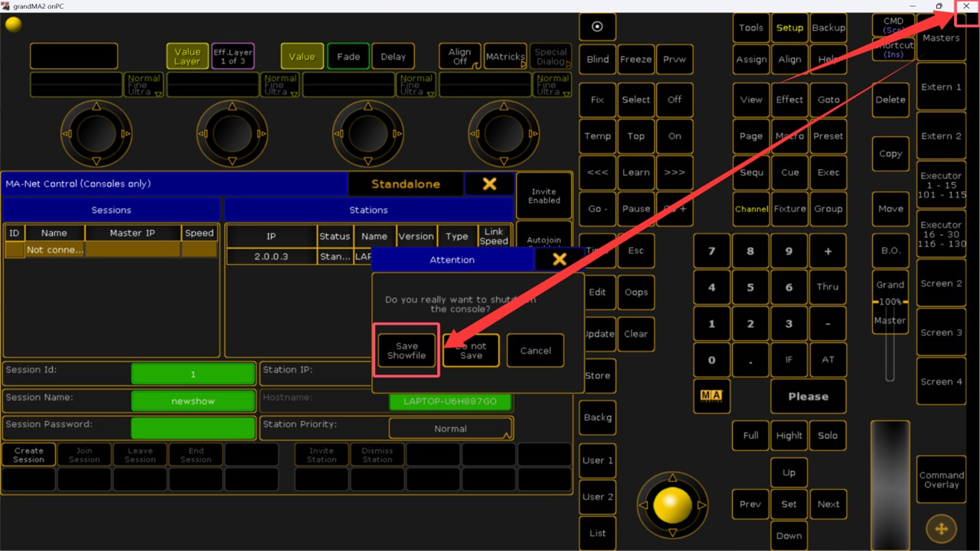Toggle Blind mode
The height and width of the screenshot is (551, 980).
pyautogui.click(x=597, y=60)
